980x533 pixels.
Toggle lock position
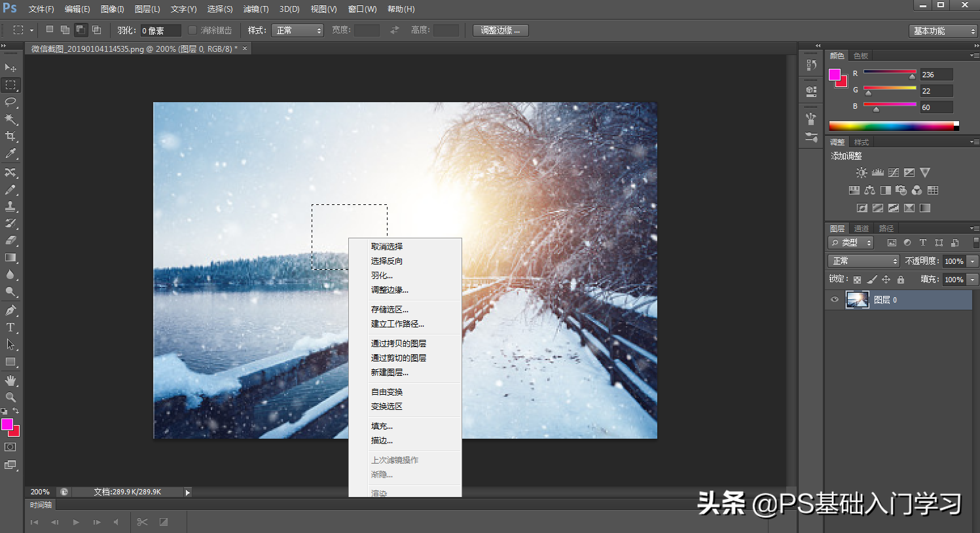886,280
